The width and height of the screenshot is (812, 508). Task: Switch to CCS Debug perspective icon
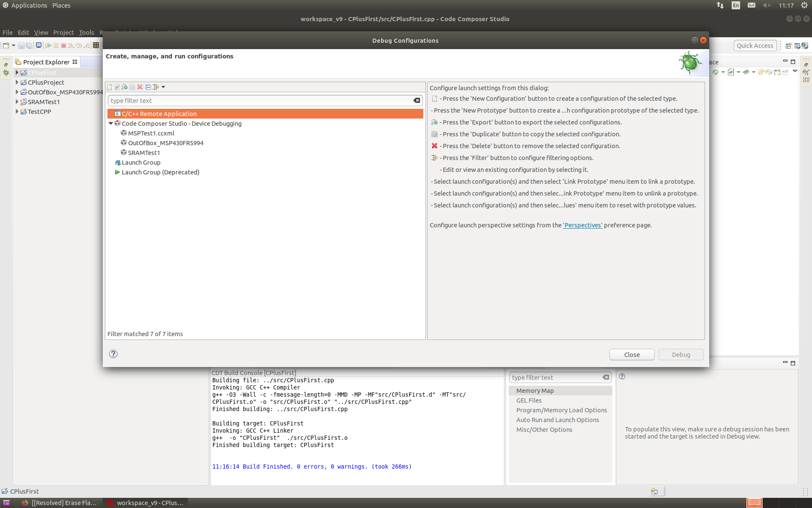click(805, 46)
